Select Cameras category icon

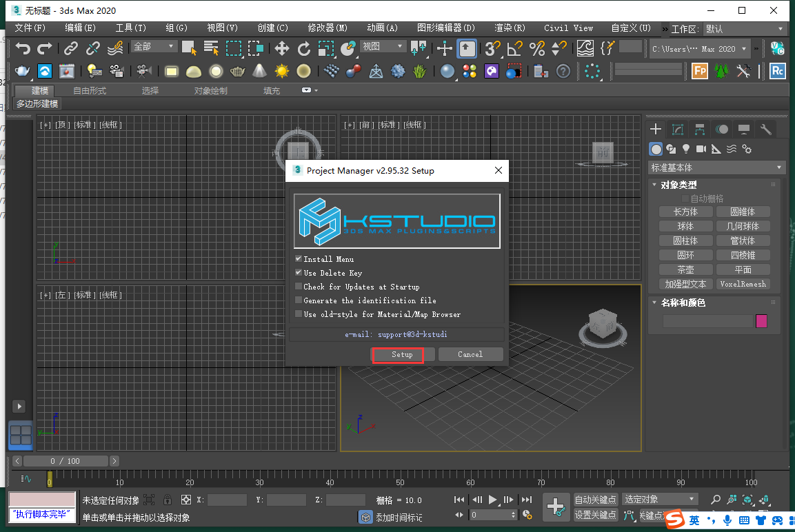pos(701,149)
